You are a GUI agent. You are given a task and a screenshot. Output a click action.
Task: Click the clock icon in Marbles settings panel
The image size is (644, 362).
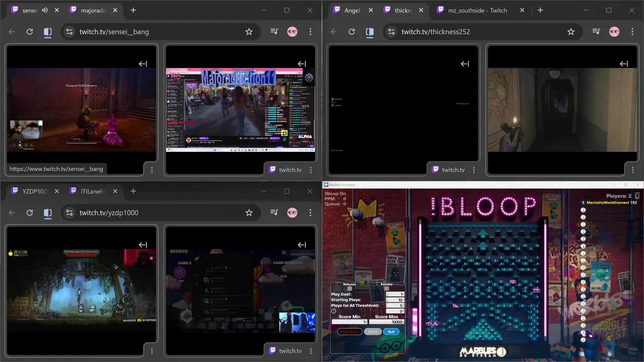pos(334,311)
